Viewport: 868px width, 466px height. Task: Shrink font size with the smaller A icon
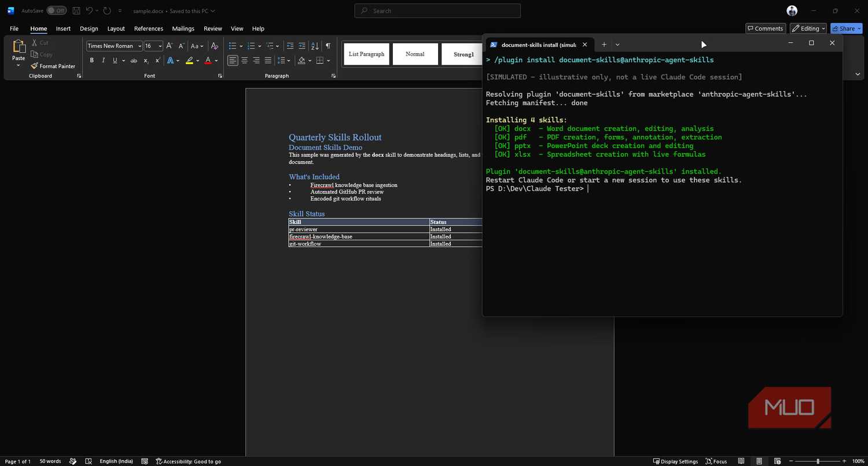coord(181,46)
